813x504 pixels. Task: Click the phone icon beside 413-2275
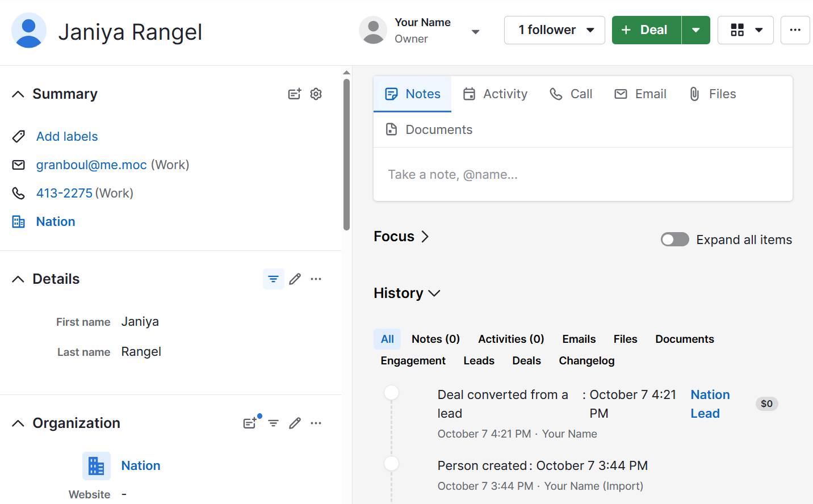pos(18,193)
